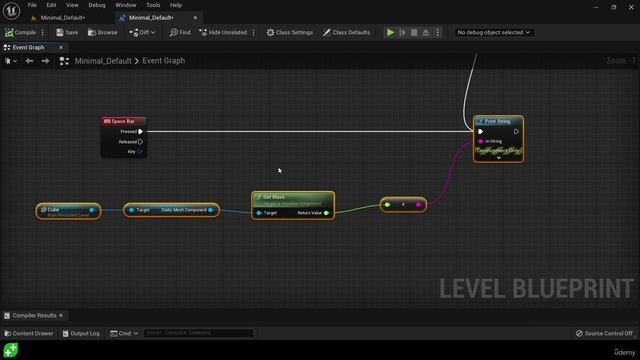Viewport: 640px width, 360px height.
Task: Navigate back in graph history
Action: (29, 61)
